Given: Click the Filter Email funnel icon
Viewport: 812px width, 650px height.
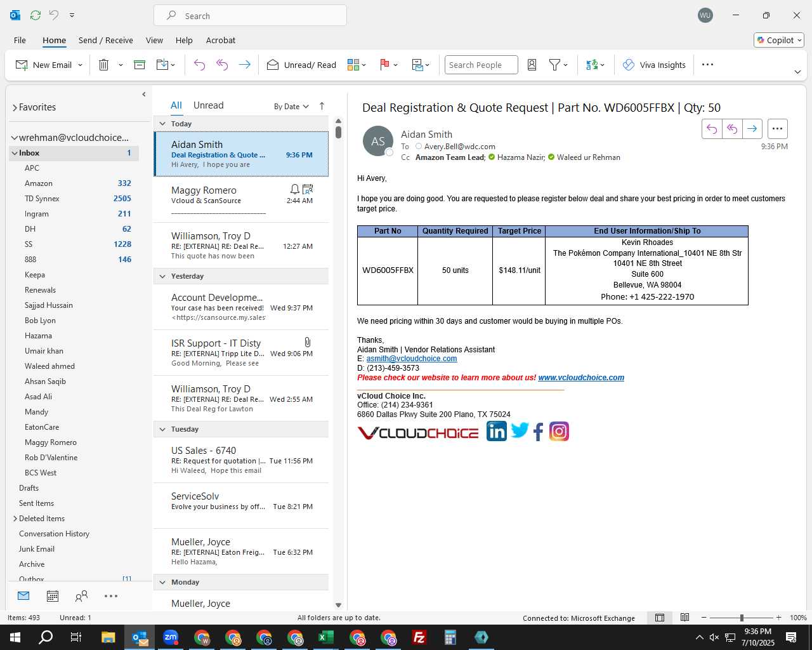Looking at the screenshot, I should click(x=554, y=65).
